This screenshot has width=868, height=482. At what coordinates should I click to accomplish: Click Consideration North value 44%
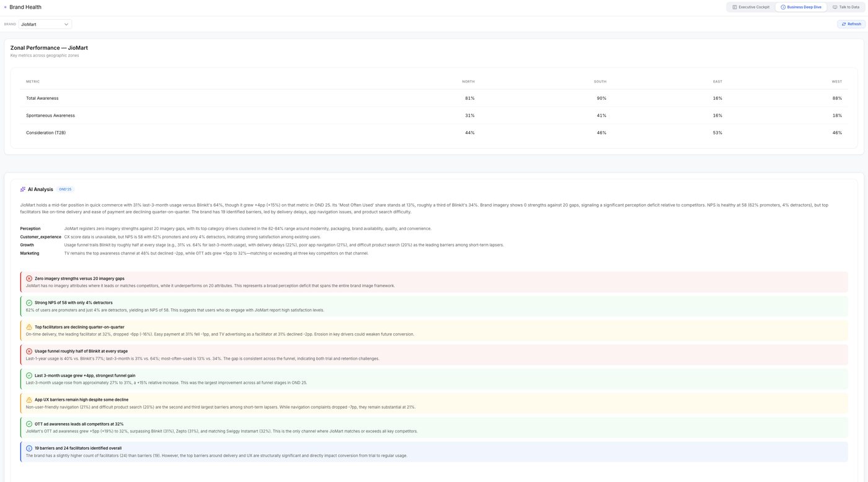470,133
